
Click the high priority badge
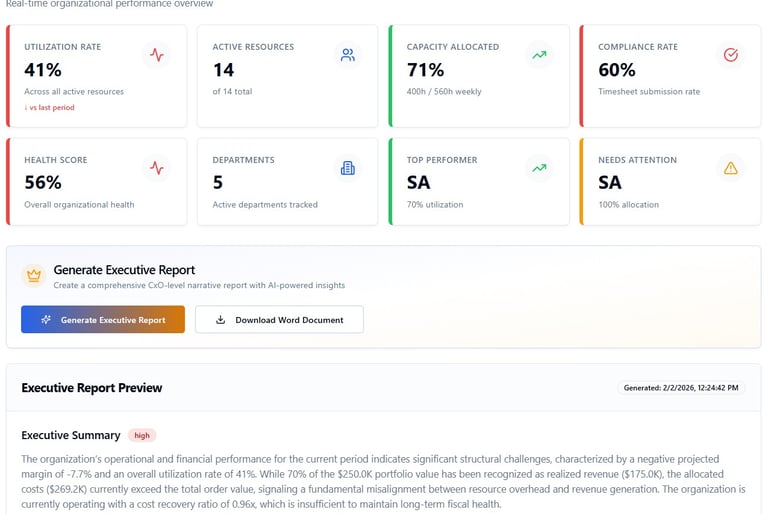(x=142, y=435)
